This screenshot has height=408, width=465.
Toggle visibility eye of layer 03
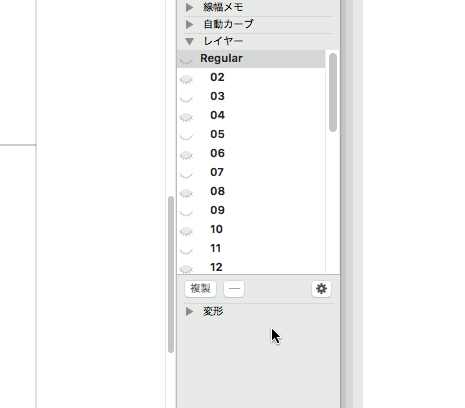pyautogui.click(x=186, y=99)
